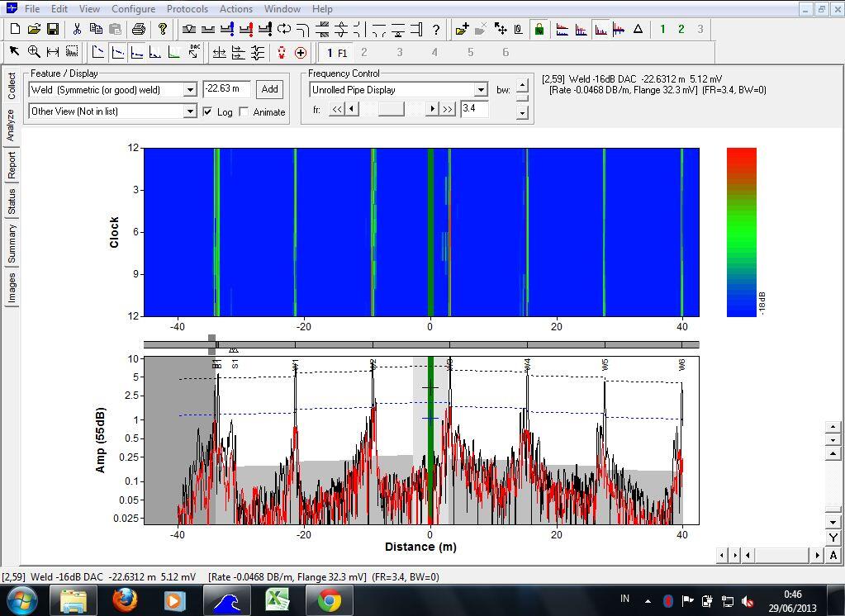This screenshot has height=616, width=845.
Task: Click single-step frequency left arrow
Action: click(x=351, y=109)
